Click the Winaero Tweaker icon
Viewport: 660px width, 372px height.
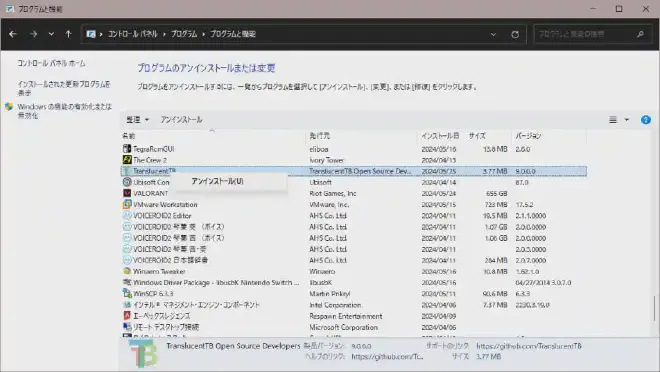click(127, 271)
